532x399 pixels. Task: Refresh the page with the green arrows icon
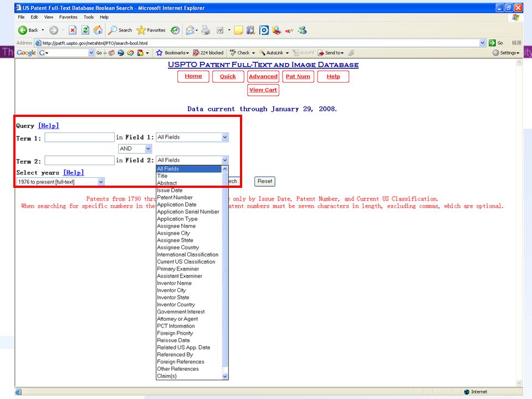(x=85, y=30)
